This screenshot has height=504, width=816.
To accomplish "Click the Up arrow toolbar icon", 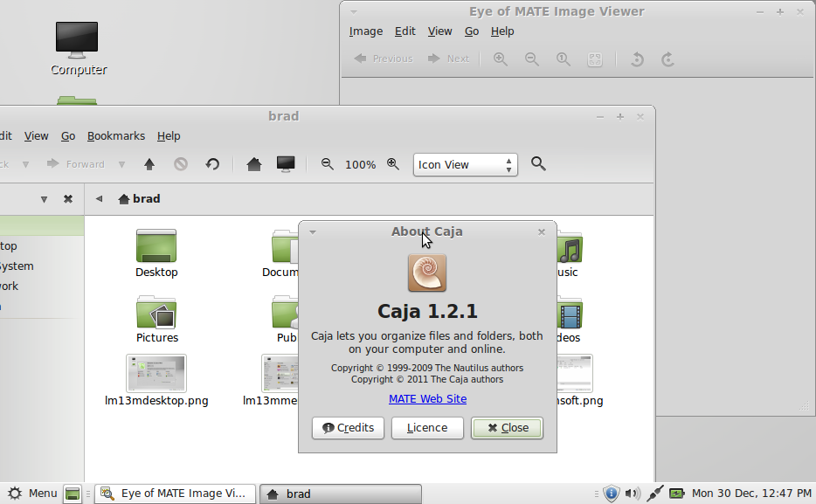I will (149, 164).
